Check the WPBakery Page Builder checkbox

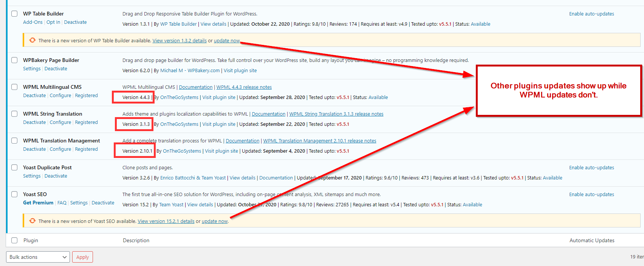click(14, 60)
